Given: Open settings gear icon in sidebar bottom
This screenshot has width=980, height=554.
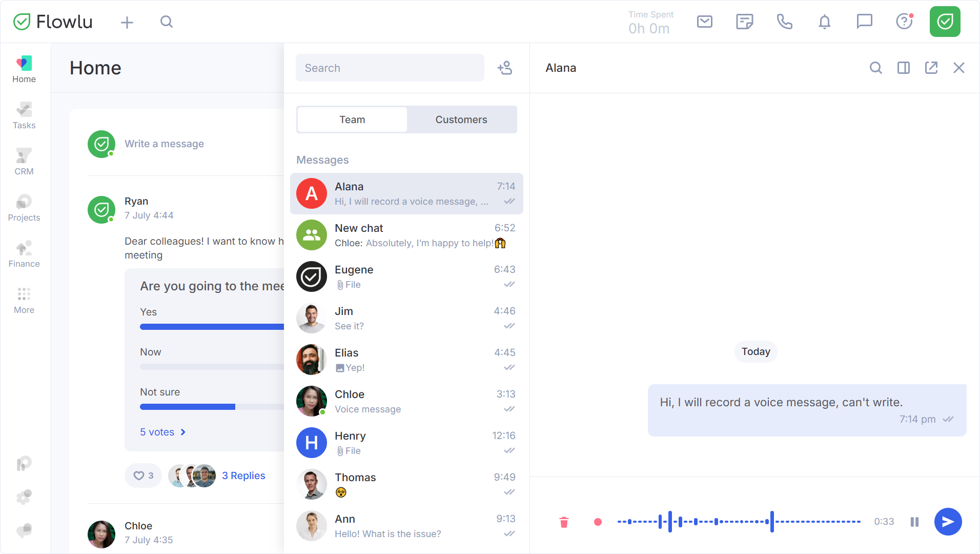Looking at the screenshot, I should click(x=24, y=497).
